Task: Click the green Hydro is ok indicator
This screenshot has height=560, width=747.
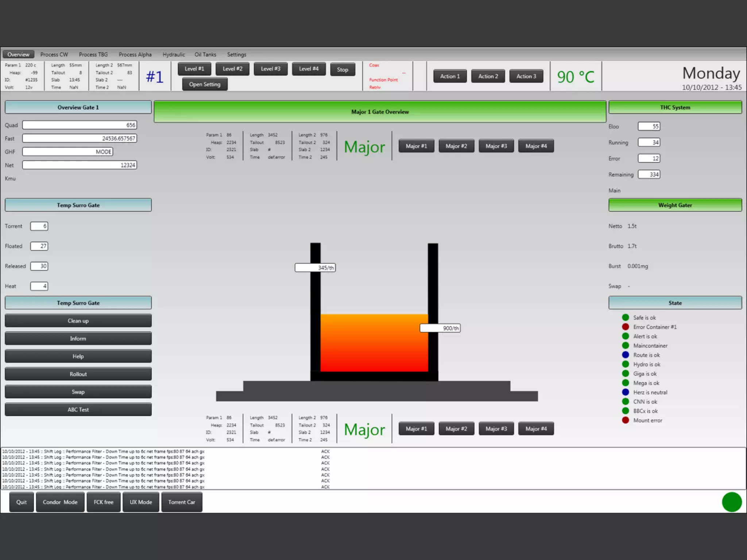Action: tap(626, 364)
